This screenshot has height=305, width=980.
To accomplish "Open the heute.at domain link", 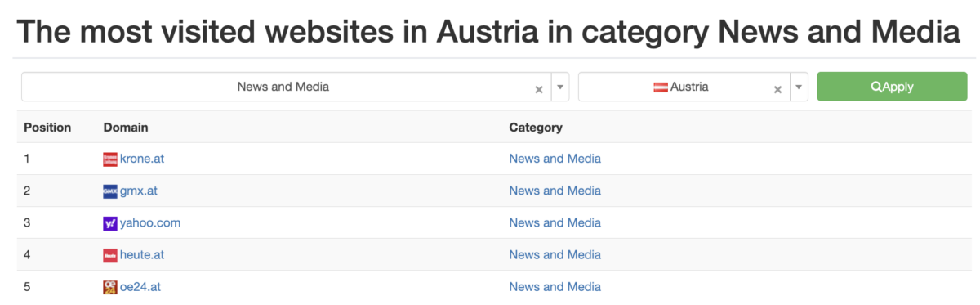I will click(142, 255).
